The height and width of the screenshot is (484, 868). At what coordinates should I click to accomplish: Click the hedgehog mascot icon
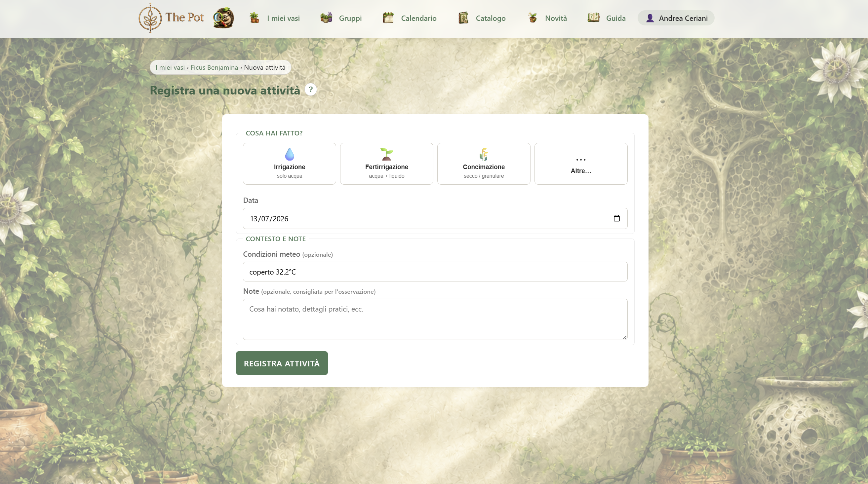[223, 18]
